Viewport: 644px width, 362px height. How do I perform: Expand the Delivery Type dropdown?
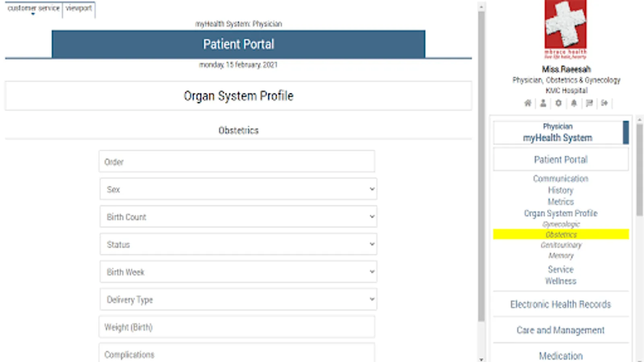[x=238, y=299]
